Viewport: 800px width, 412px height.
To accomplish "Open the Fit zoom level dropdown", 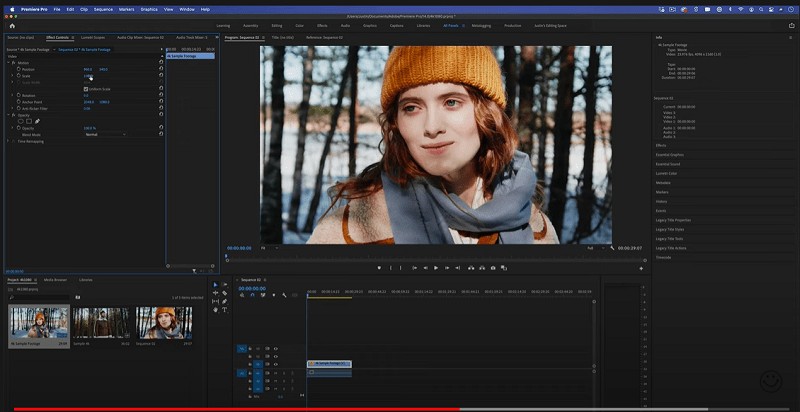I will click(x=270, y=248).
